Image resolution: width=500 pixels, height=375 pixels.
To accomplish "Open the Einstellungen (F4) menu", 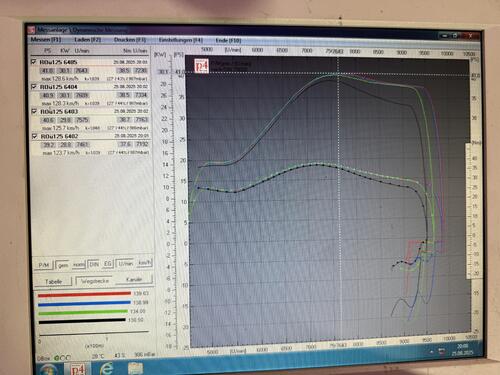I will pyautogui.click(x=180, y=40).
